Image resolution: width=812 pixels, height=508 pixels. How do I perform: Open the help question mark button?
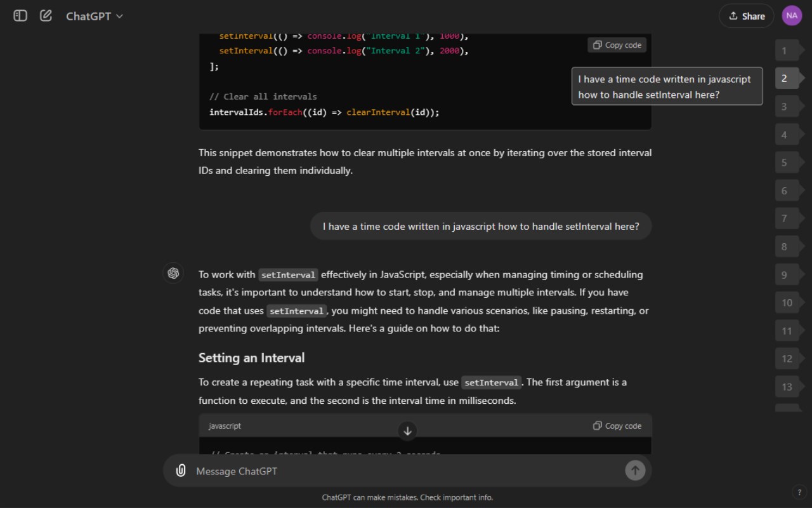[799, 492]
